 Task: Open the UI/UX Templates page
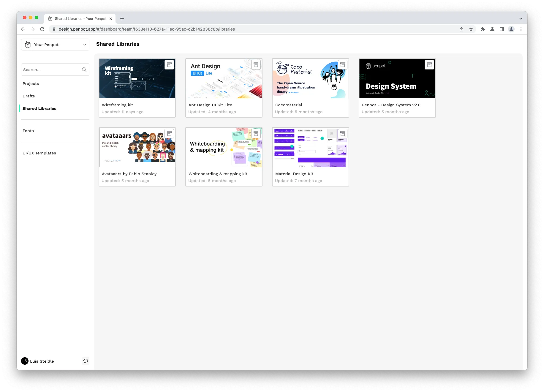[x=39, y=153]
